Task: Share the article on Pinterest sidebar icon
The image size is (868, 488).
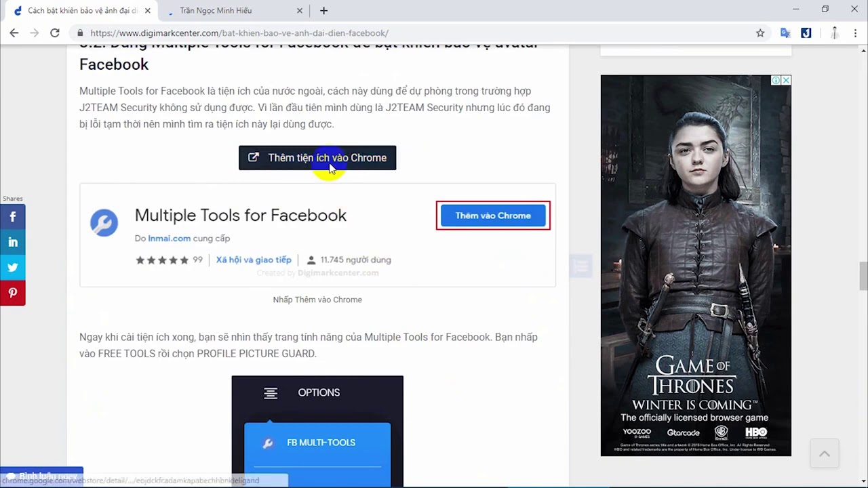Action: (x=13, y=293)
